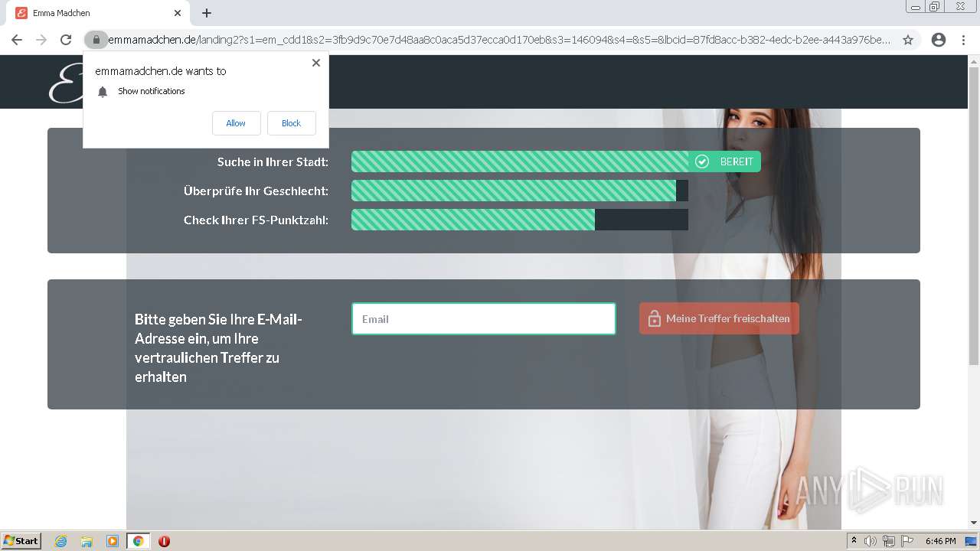980x551 pixels.
Task: Click the Meine Treffer freischalten button
Action: (719, 318)
